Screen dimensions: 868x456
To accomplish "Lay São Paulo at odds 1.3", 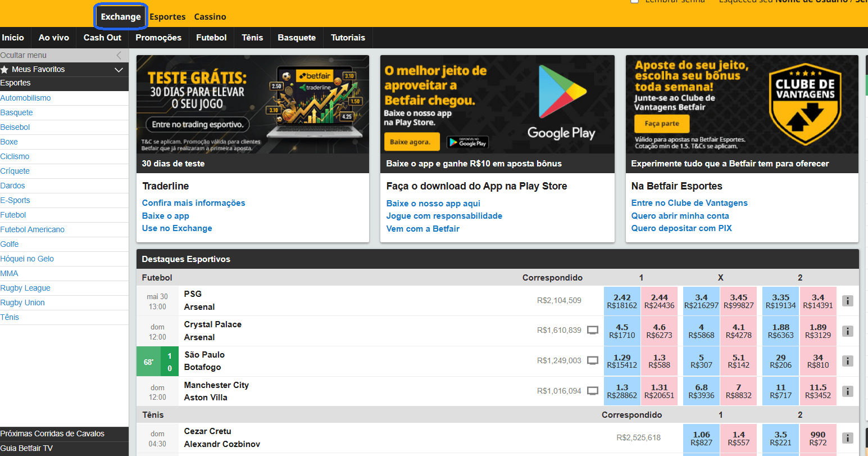I will point(660,361).
